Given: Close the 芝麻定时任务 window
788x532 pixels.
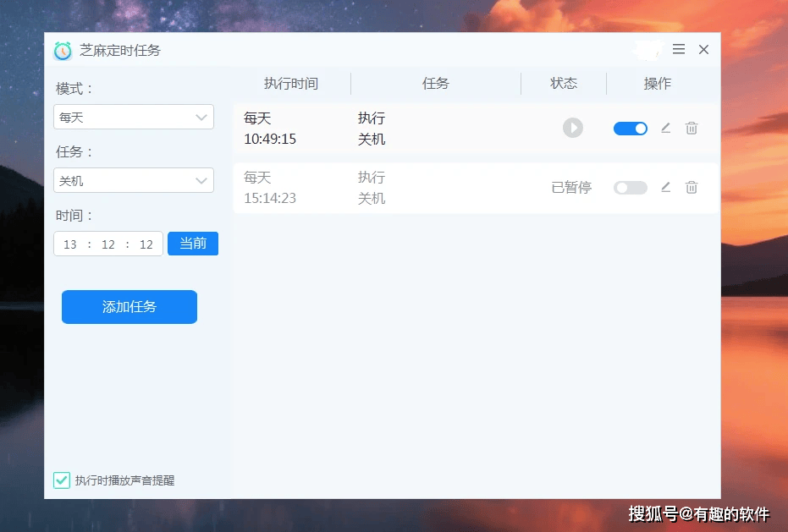Looking at the screenshot, I should (x=703, y=50).
